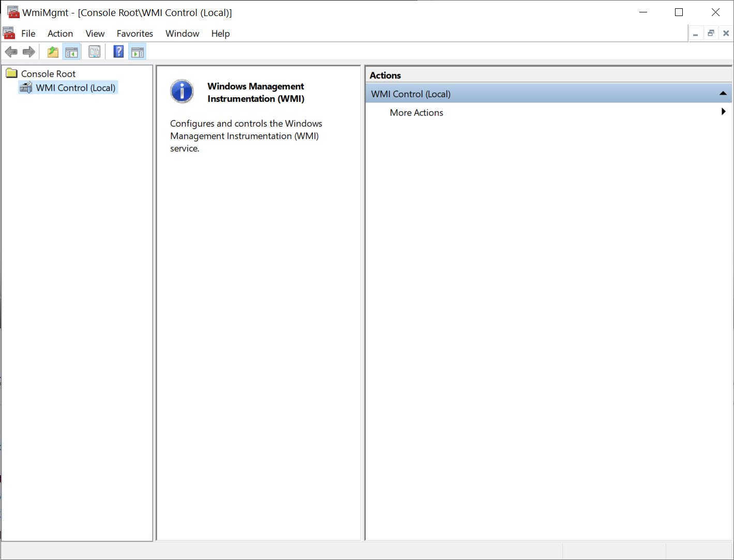Close the inner console child window
The width and height of the screenshot is (734, 560).
pos(726,34)
